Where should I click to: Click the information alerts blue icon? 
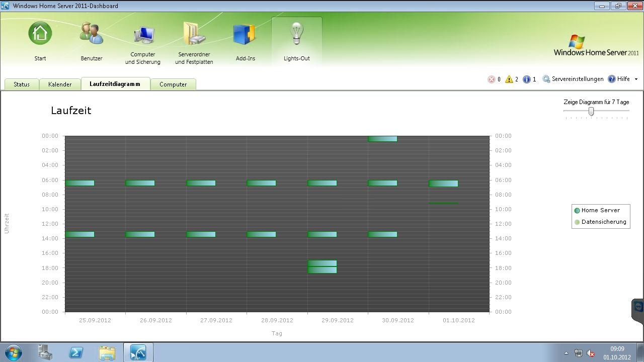(x=526, y=79)
